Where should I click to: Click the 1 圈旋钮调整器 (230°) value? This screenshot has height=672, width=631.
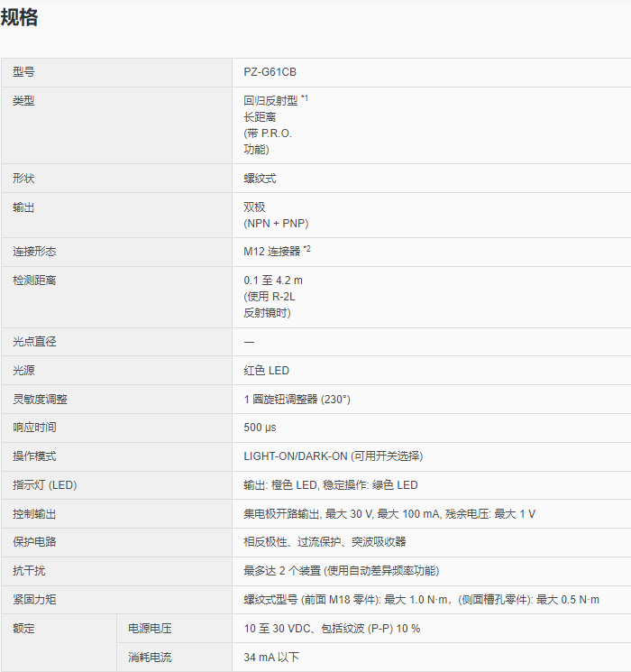[297, 400]
